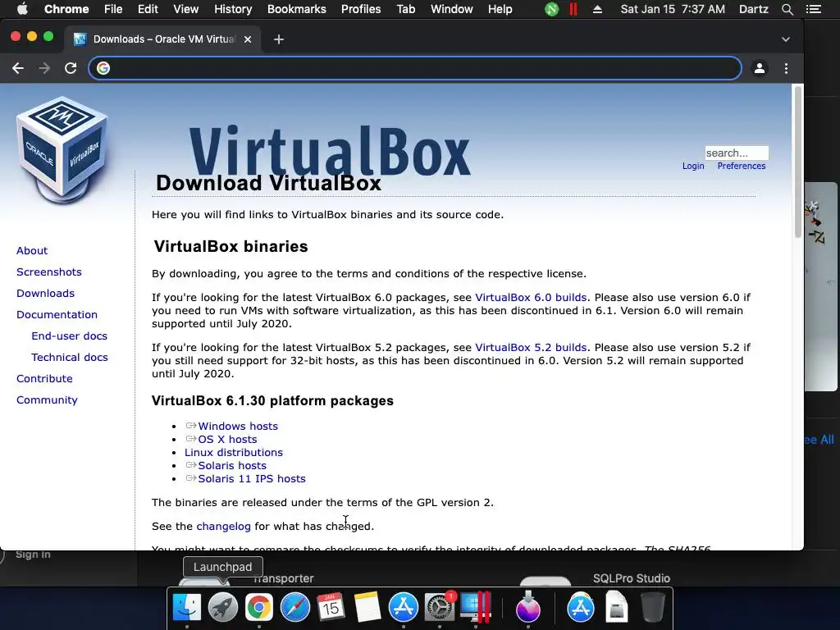Click the VirtualBox cube logo

pos(62,149)
